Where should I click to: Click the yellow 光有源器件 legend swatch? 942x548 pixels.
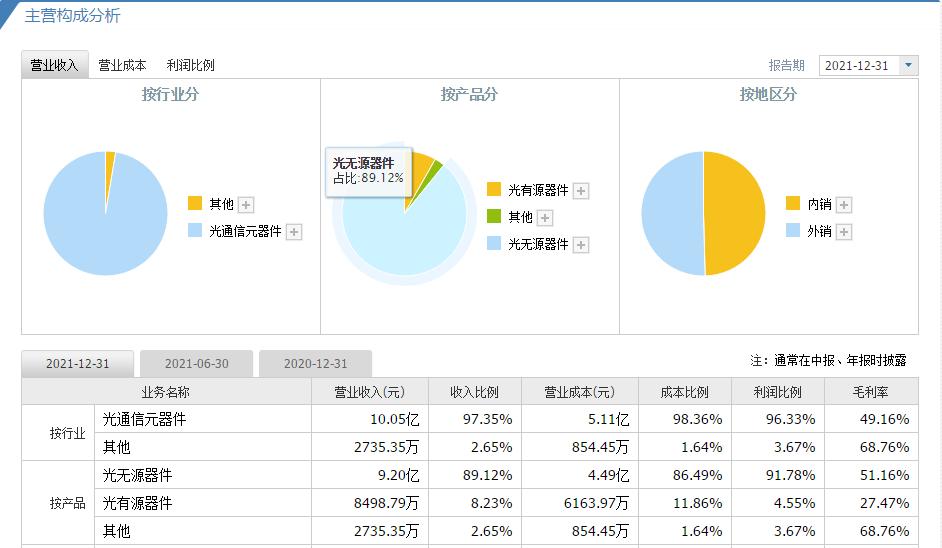tap(494, 189)
